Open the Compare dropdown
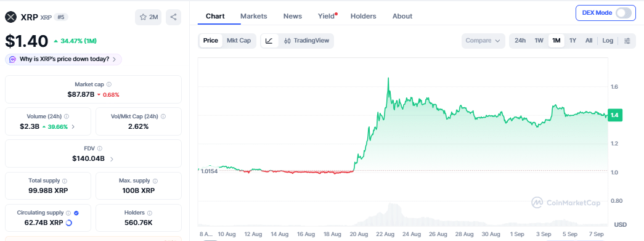644x241 pixels. 483,41
